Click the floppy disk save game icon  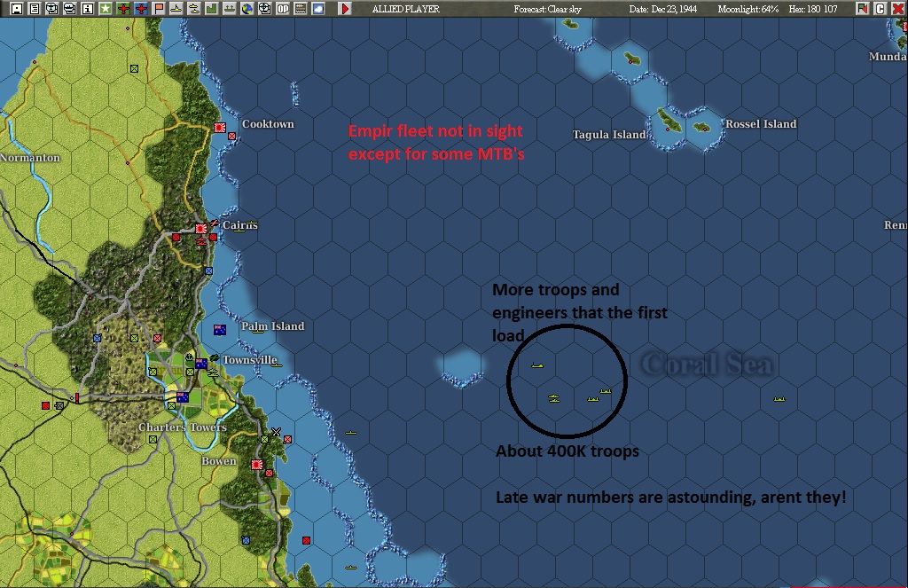click(x=17, y=9)
